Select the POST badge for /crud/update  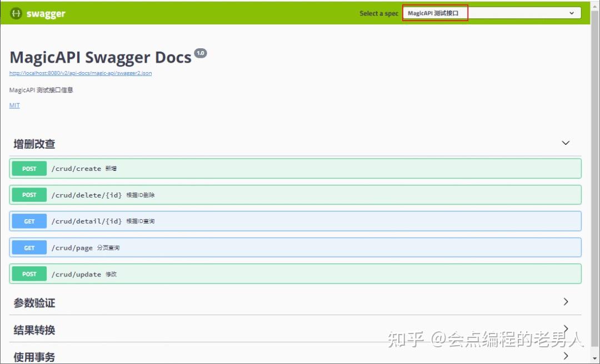(x=28, y=274)
